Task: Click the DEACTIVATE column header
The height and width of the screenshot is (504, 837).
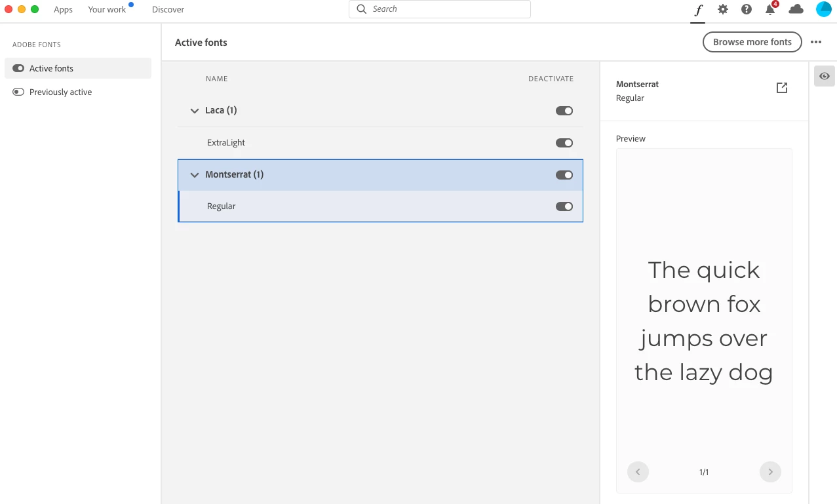Action: pos(551,79)
